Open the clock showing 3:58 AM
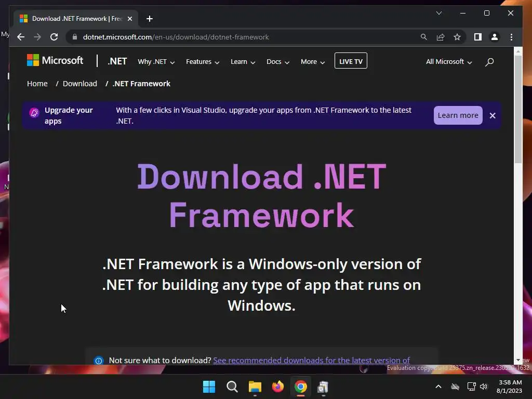Screen dimensions: 532x399 click(x=509, y=387)
